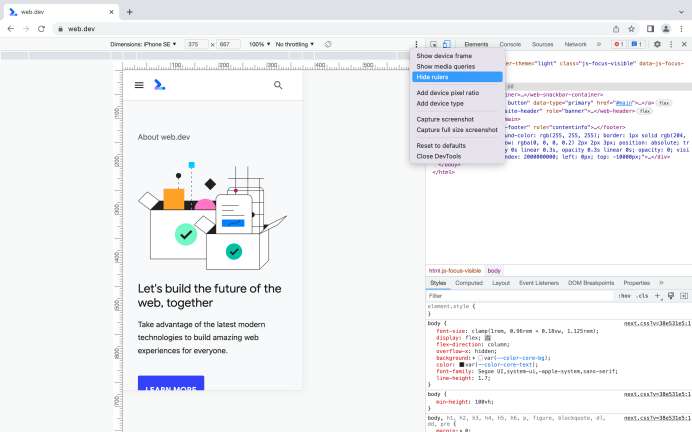
Task: Open DevTools settings gear
Action: pos(657,44)
